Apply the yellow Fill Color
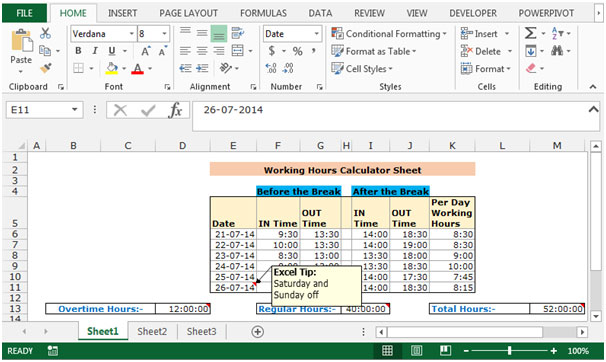Screen dimensions: 606x362 click(x=112, y=68)
